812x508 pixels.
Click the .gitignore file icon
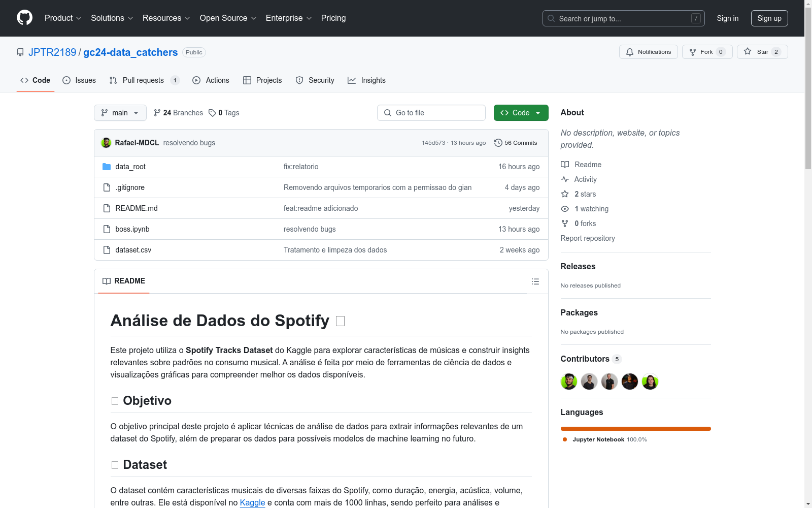pos(107,187)
